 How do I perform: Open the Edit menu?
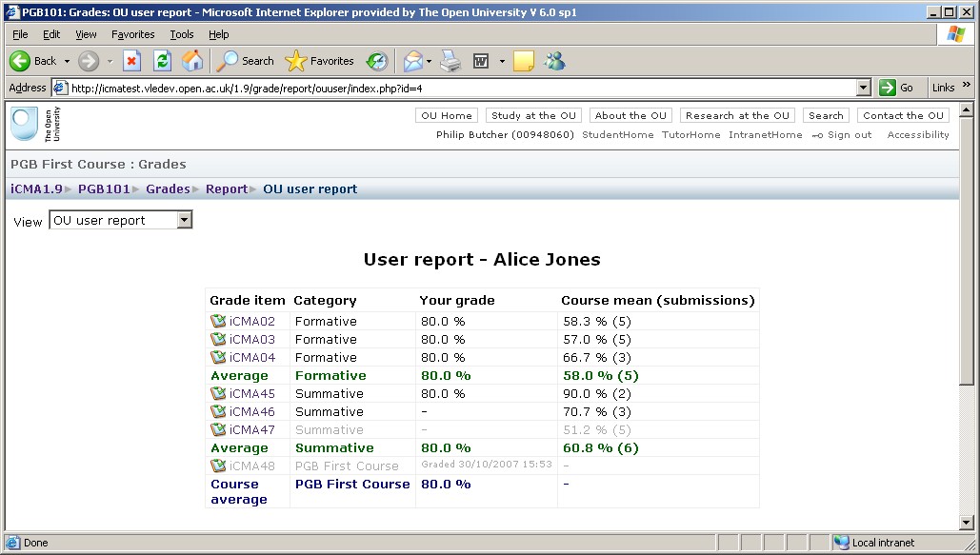click(x=51, y=34)
